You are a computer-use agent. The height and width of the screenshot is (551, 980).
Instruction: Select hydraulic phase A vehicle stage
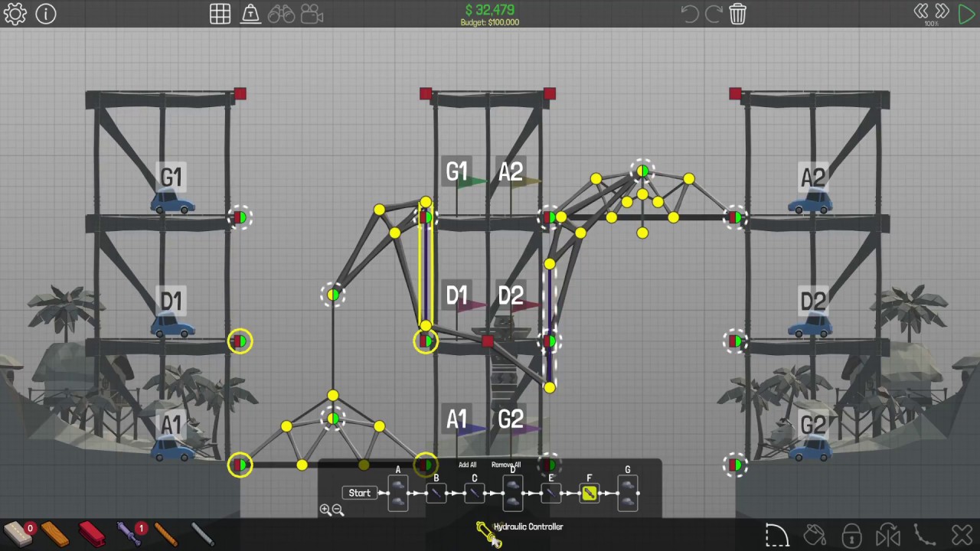click(x=398, y=494)
